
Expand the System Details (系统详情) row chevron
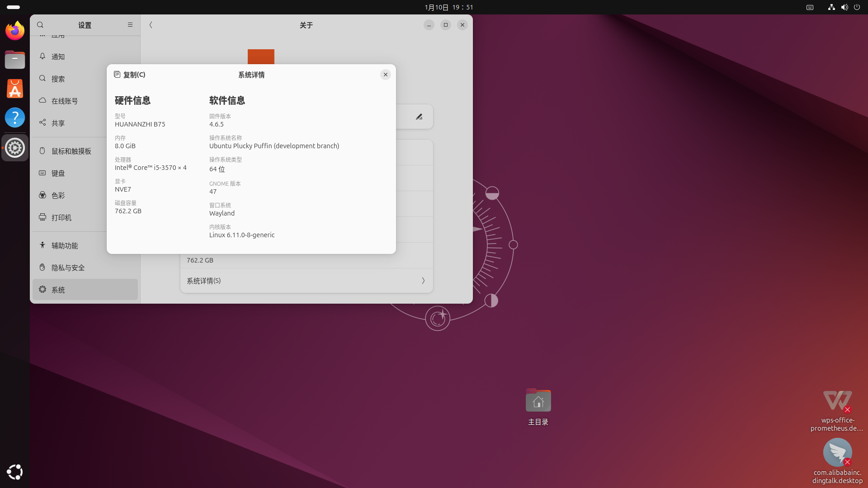click(x=423, y=281)
